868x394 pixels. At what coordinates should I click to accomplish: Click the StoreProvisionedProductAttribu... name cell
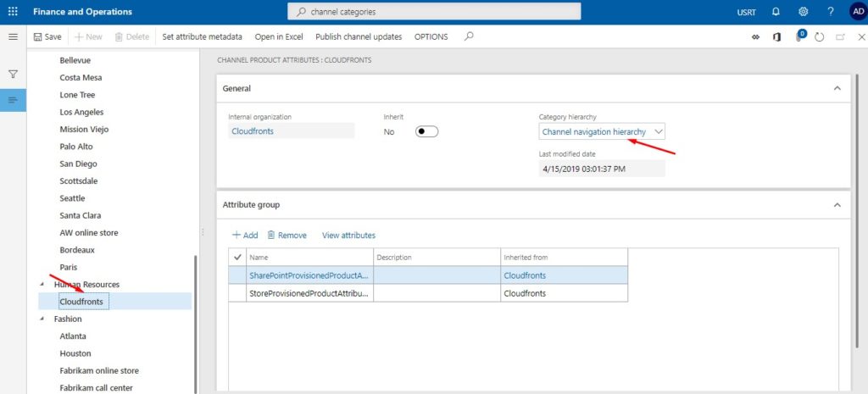pyautogui.click(x=310, y=293)
